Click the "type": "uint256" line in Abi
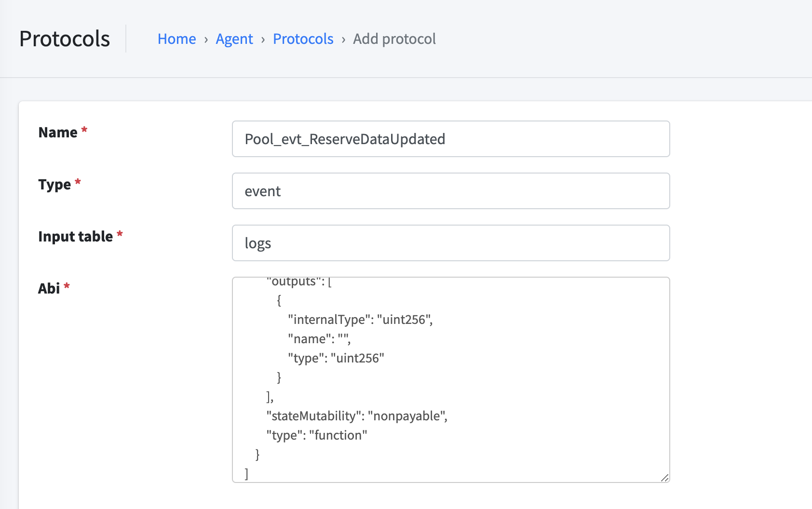This screenshot has height=509, width=812. coord(336,358)
